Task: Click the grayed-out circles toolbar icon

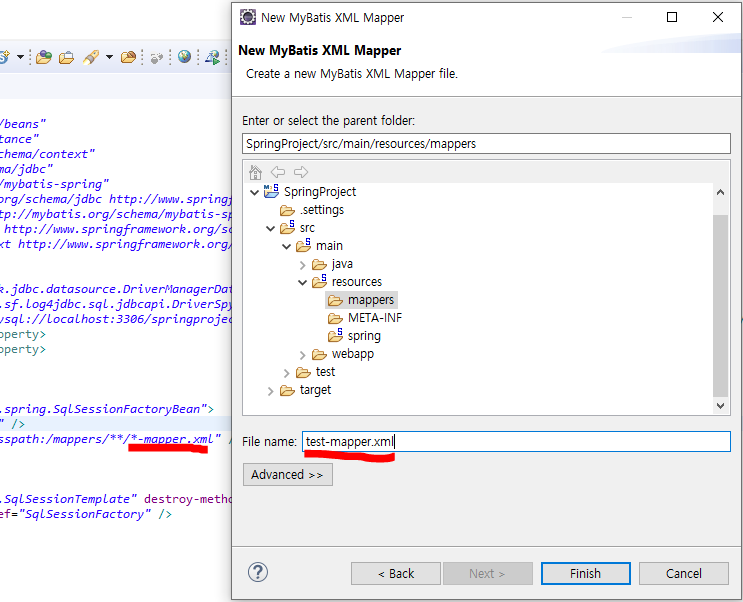Action: coord(156,58)
